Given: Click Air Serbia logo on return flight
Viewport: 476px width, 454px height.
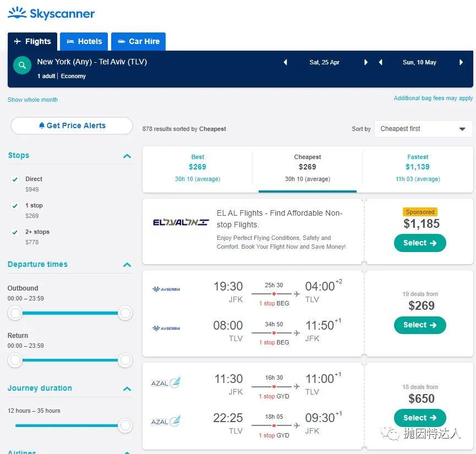Looking at the screenshot, I should pos(166,329).
